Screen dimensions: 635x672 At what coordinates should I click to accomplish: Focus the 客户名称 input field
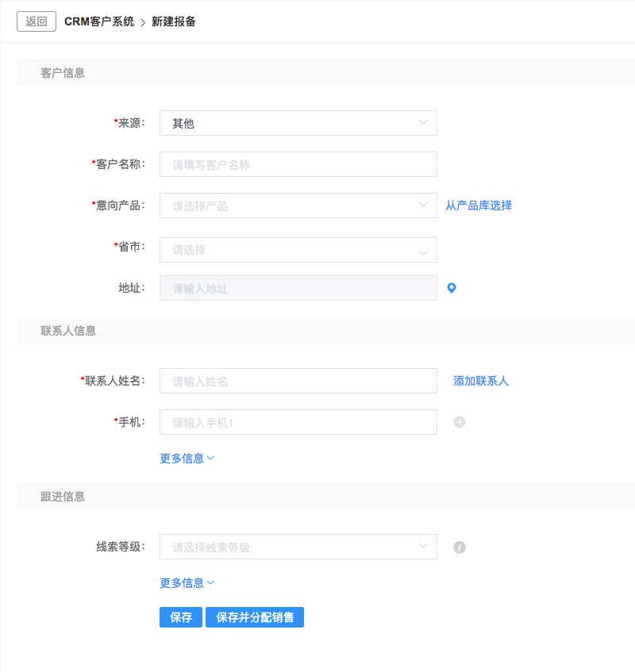[x=298, y=164]
